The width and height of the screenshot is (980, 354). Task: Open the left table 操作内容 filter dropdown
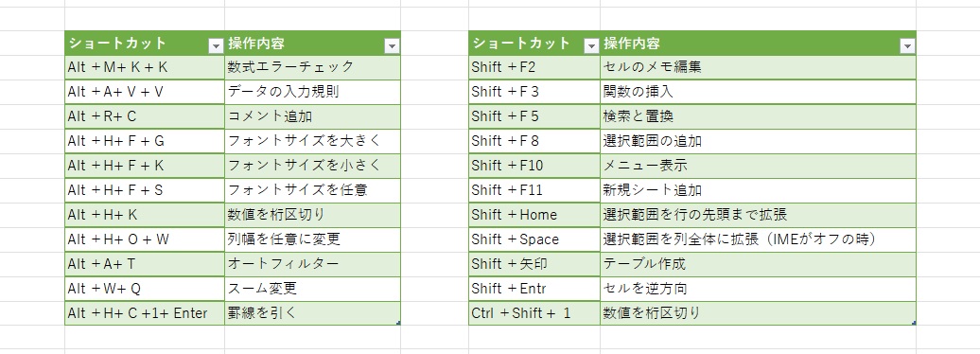click(392, 45)
